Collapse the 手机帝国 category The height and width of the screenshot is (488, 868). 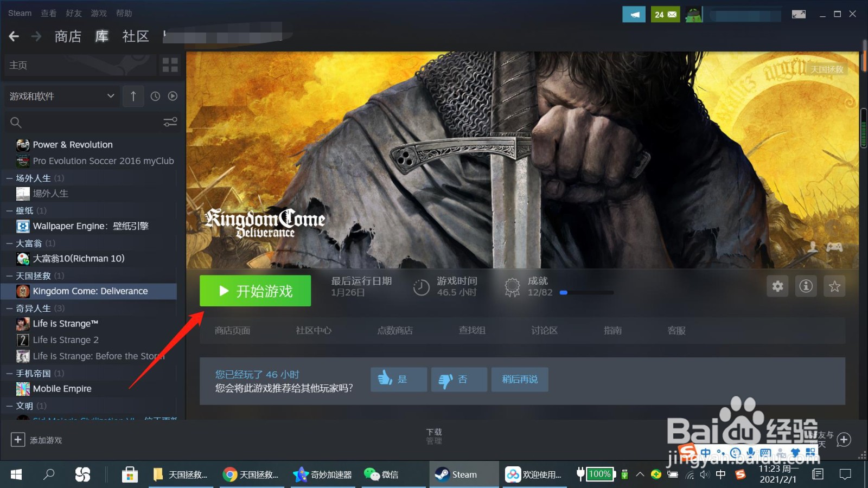click(10, 373)
